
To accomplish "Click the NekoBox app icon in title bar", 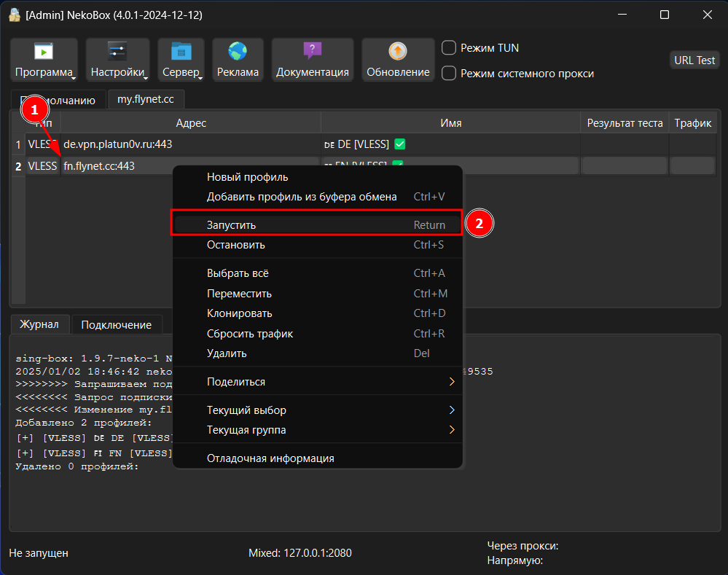I will (14, 15).
